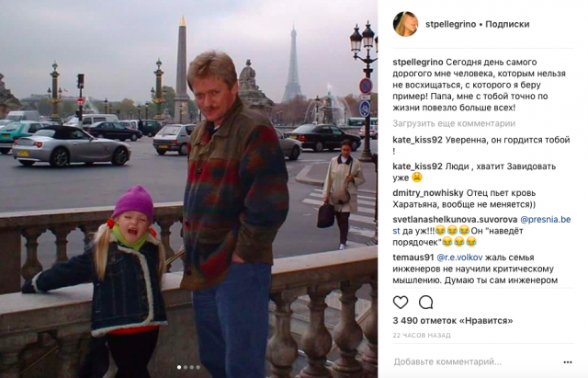Screen dimensions: 588x378
Task: Open the three-dots more options menu
Action: pos(568,362)
